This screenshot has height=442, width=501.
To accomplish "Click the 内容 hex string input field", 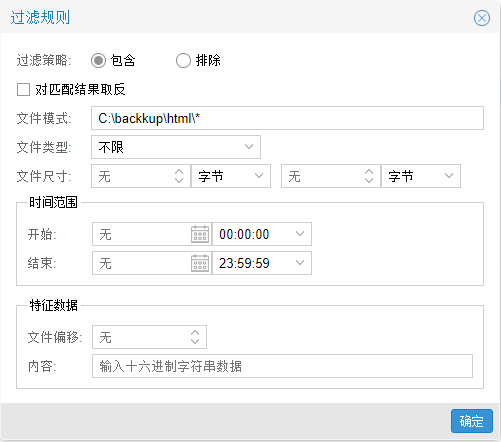I will click(x=282, y=366).
